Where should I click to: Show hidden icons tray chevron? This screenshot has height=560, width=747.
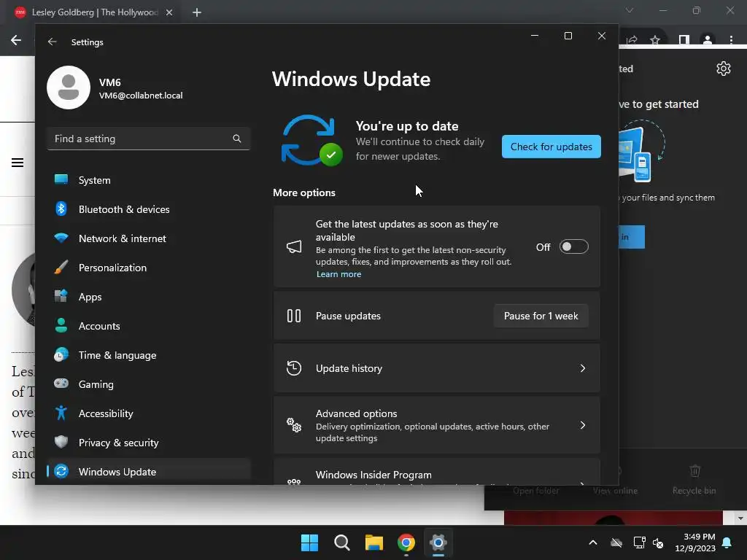(593, 542)
